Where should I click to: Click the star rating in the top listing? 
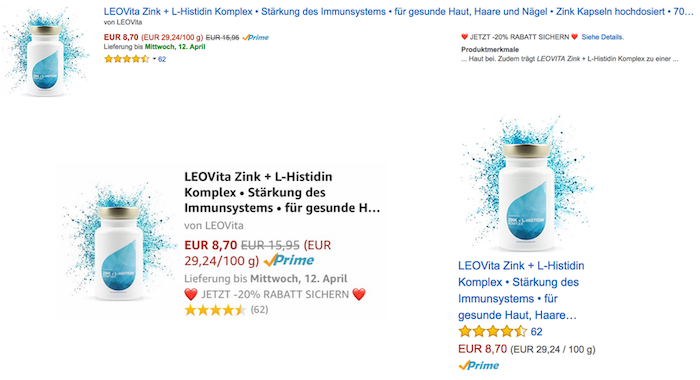[x=126, y=59]
